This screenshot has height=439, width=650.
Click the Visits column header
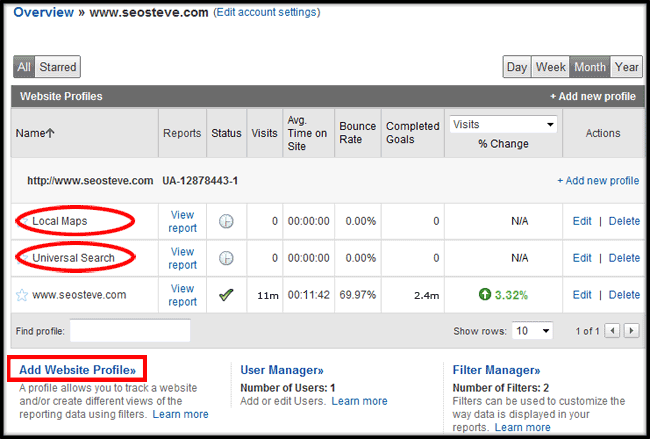pos(264,133)
